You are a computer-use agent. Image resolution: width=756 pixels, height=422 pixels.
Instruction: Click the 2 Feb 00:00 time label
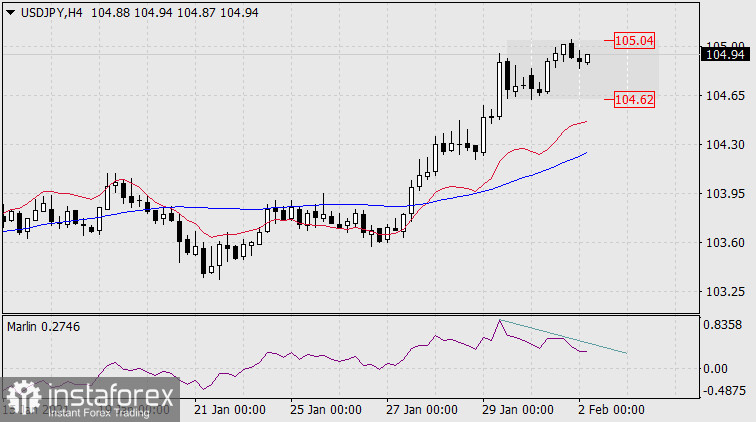pos(611,410)
